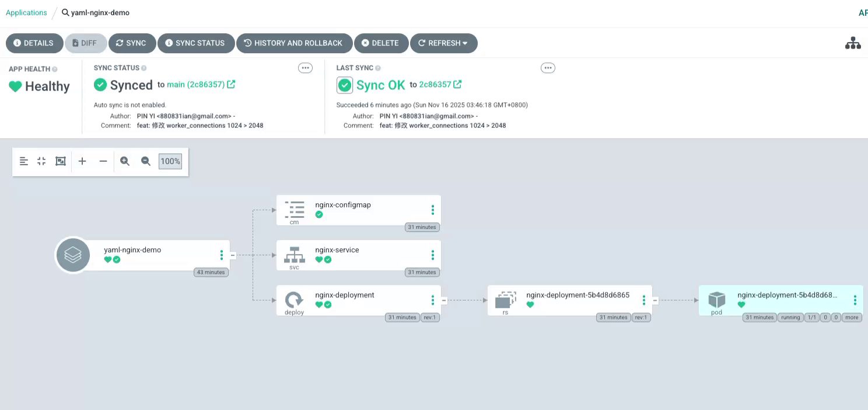Open the main (2c86357) revision link
This screenshot has height=410, width=868.
coord(195,85)
